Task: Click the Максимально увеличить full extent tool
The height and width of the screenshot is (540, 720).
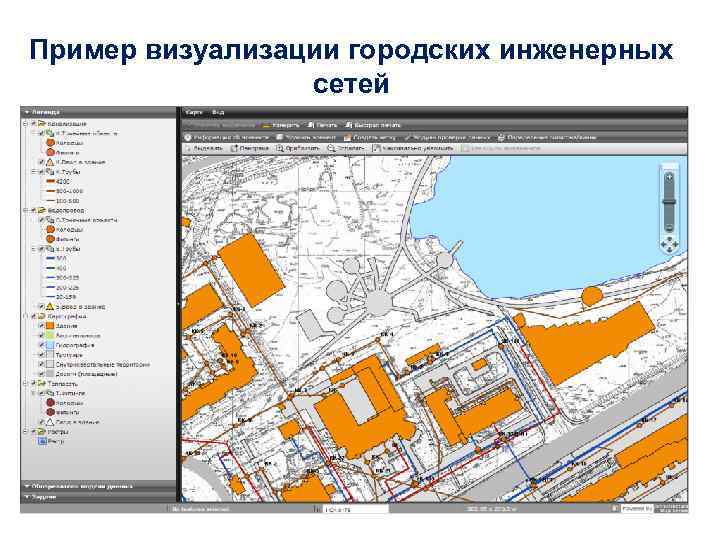Action: pyautogui.click(x=412, y=148)
